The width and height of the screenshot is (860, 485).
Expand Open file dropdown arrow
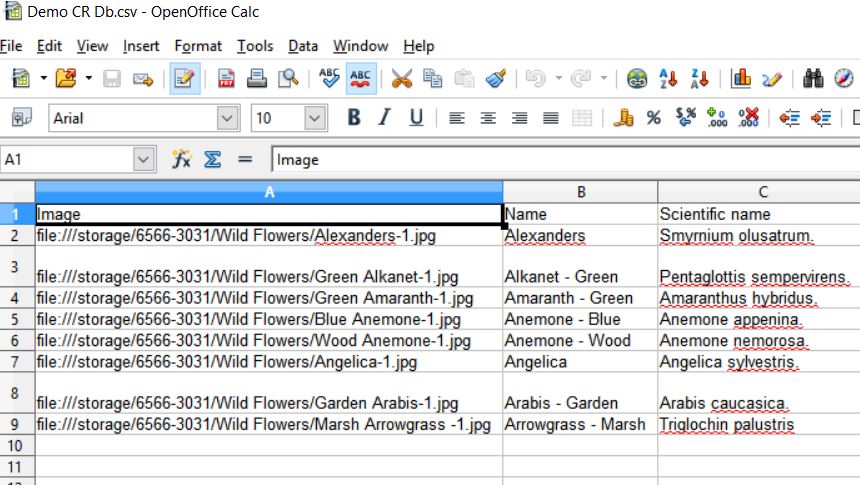point(88,78)
